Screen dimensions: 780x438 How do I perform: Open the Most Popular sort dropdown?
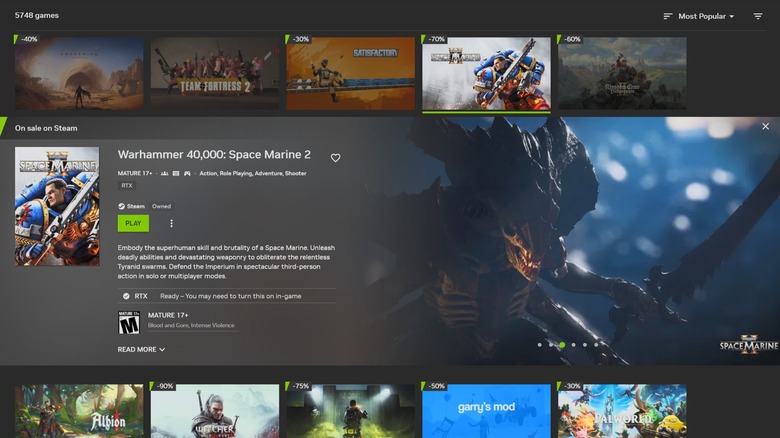[705, 16]
